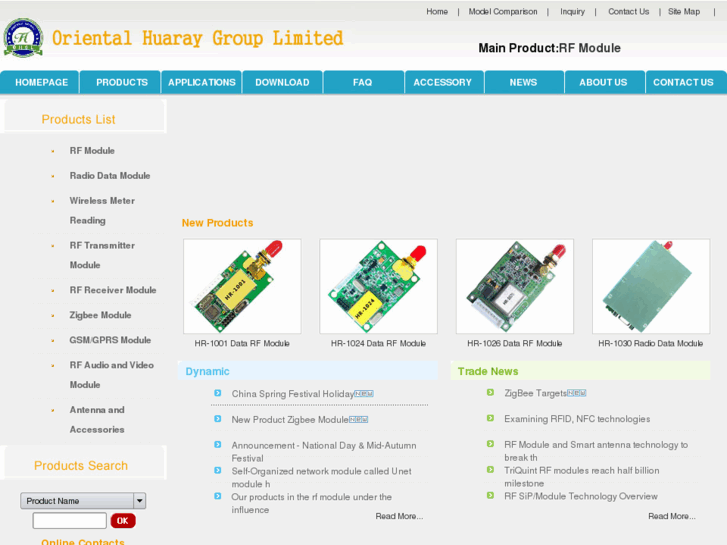This screenshot has width=727, height=545.
Task: Click the product search text field
Action: (x=70, y=520)
